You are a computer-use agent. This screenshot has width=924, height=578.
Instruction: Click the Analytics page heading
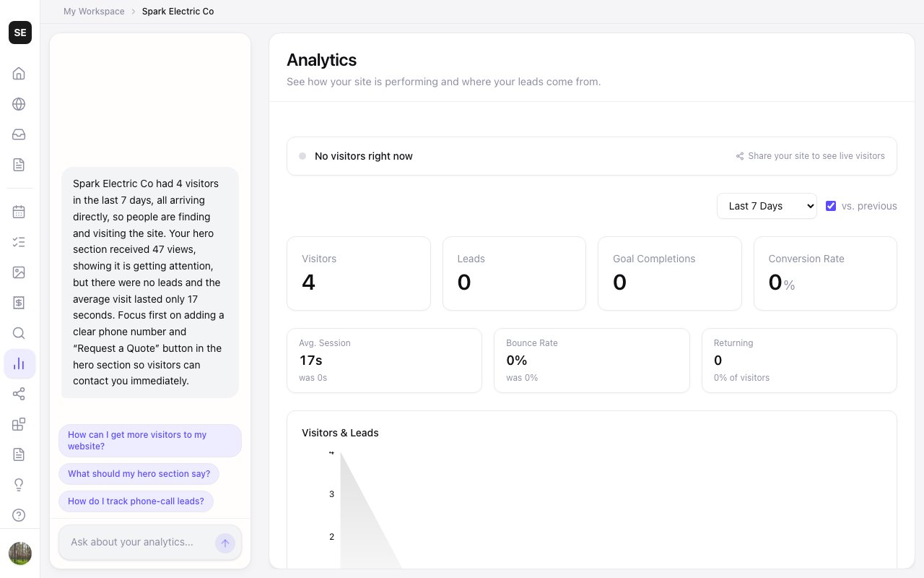[x=321, y=60]
